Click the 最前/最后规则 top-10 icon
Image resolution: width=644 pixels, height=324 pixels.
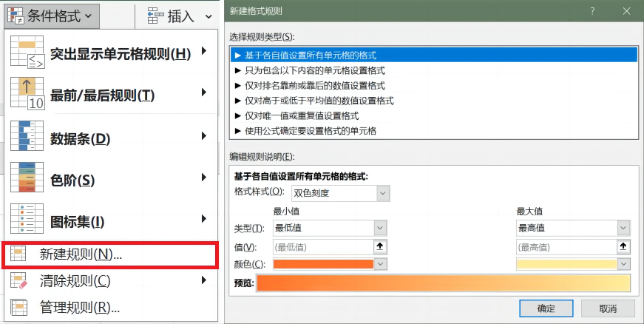27,94
